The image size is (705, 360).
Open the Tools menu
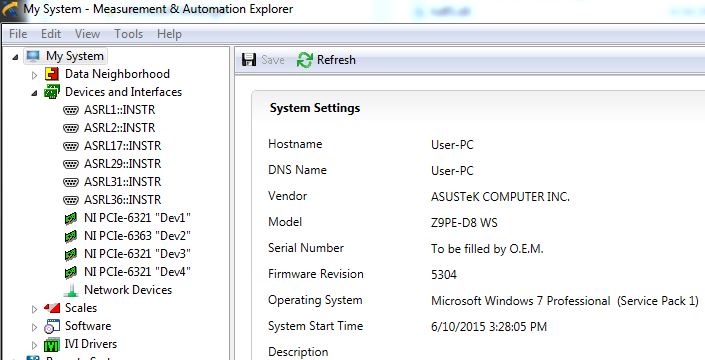129,34
